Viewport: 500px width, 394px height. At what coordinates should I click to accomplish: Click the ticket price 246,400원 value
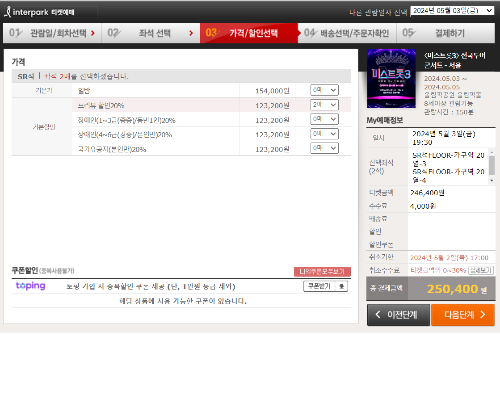coord(427,193)
